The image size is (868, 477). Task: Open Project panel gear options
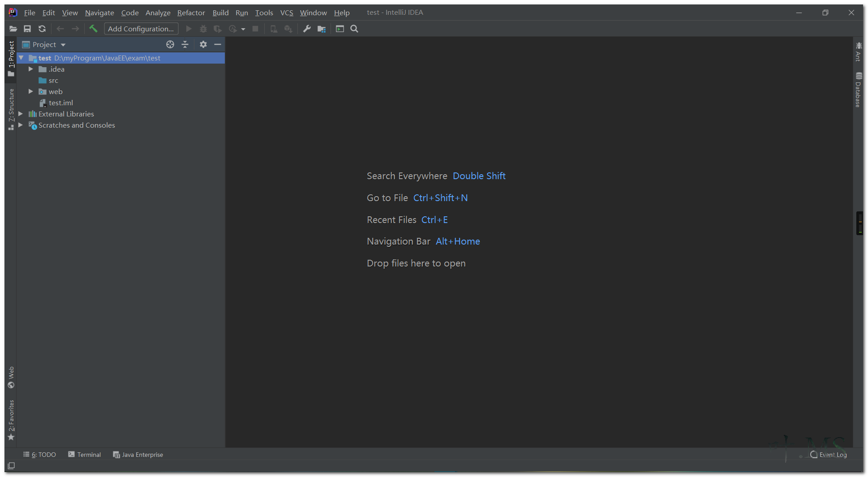click(x=203, y=44)
